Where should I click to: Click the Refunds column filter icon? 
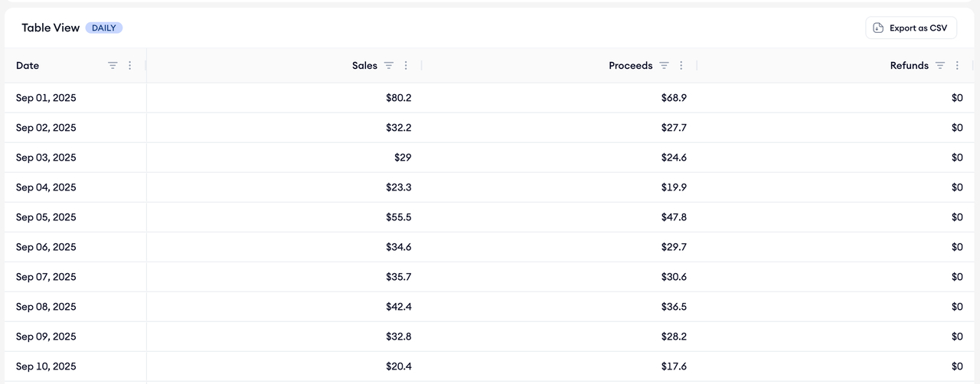[940, 66]
